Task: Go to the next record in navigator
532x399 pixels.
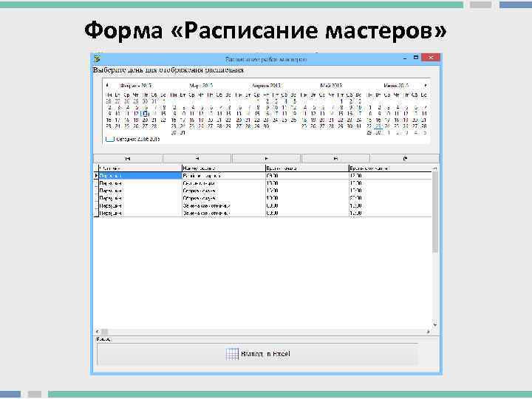Action: (266, 158)
